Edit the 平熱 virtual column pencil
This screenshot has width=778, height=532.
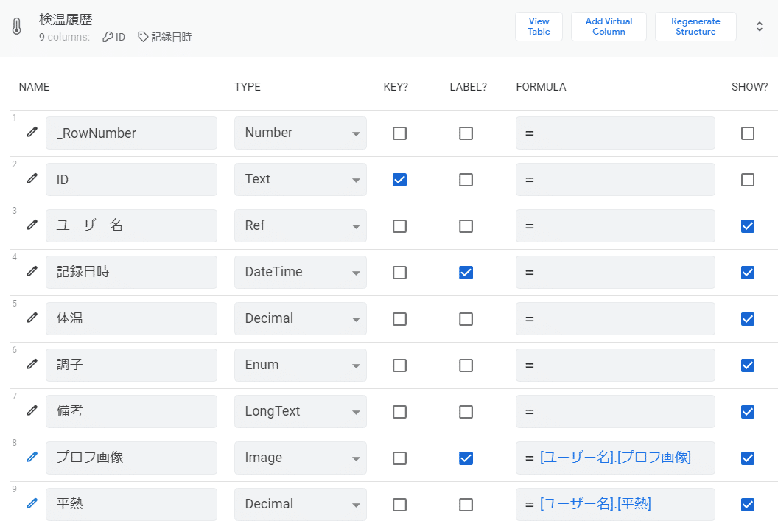[x=32, y=504]
